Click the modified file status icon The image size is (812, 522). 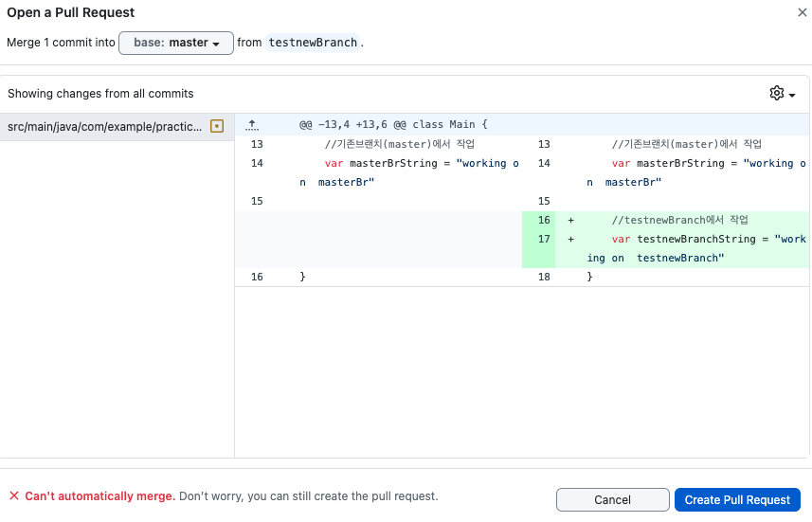pyautogui.click(x=217, y=125)
